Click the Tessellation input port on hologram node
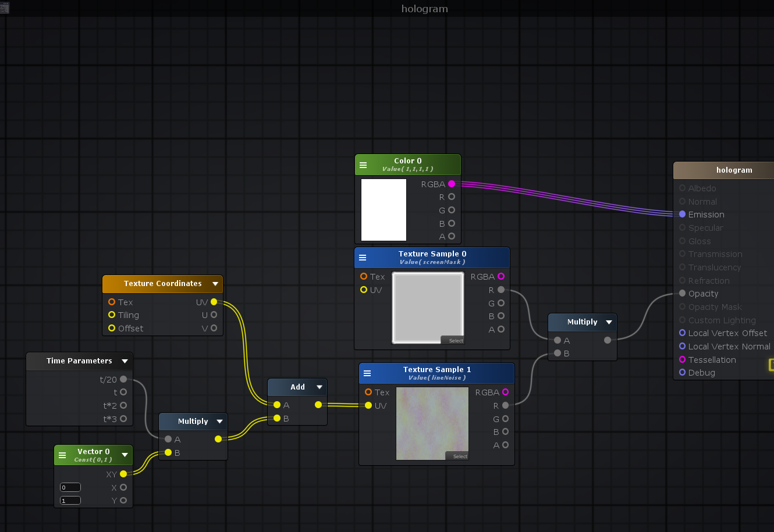This screenshot has width=774, height=532. [x=682, y=359]
